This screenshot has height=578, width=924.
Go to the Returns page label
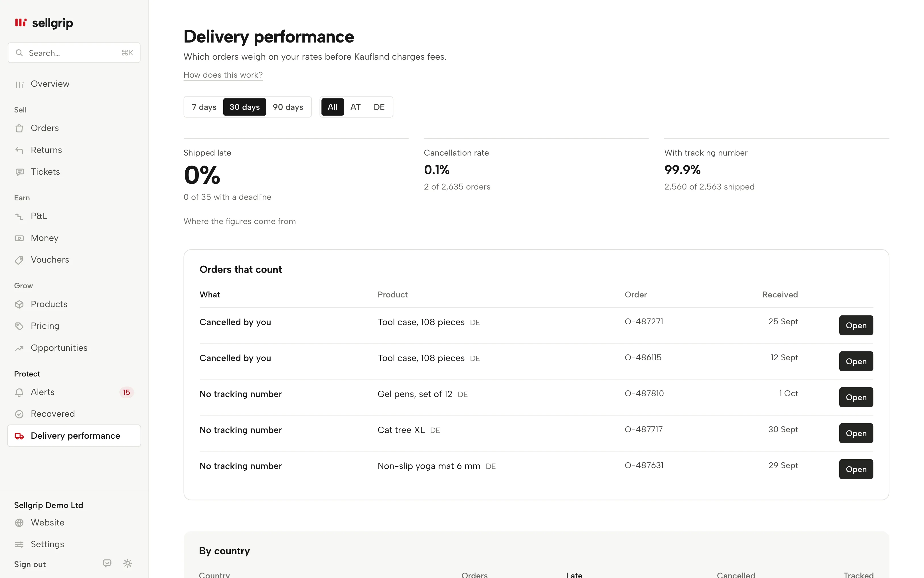point(46,150)
